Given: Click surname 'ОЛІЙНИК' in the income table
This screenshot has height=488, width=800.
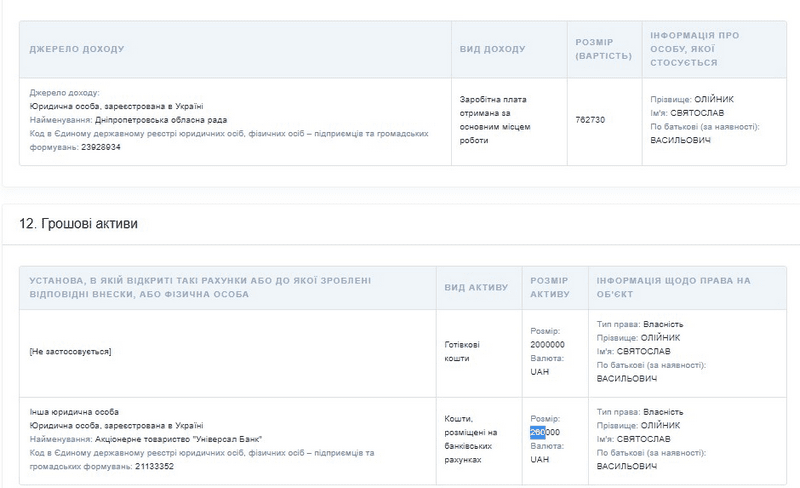Looking at the screenshot, I should (714, 100).
